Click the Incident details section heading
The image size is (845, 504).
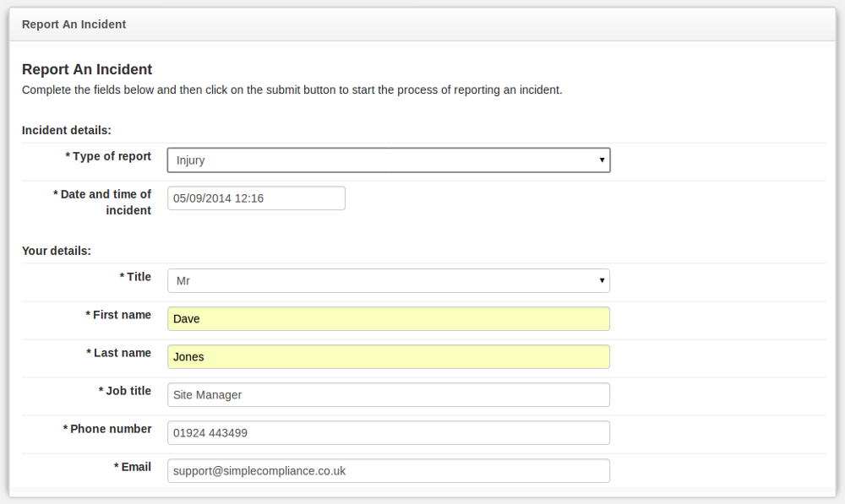[x=66, y=130]
